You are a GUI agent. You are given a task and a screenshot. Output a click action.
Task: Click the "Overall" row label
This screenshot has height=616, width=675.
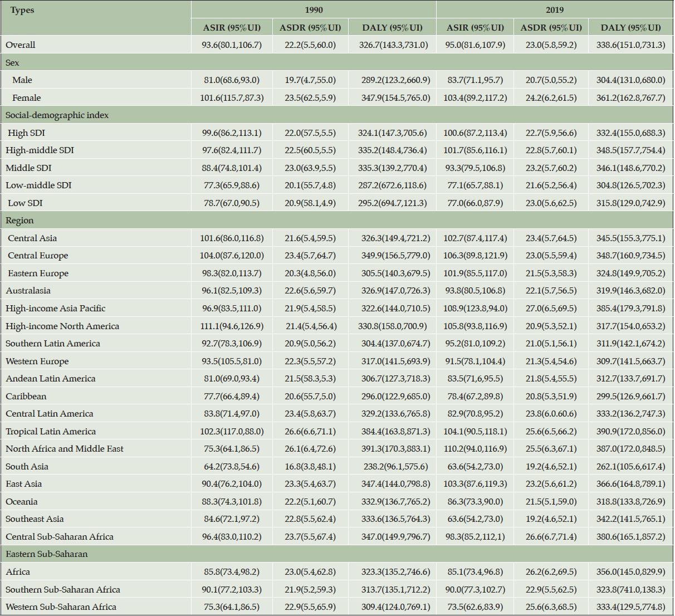(21, 45)
